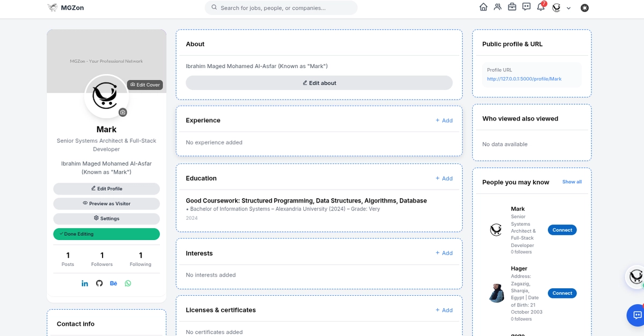This screenshot has width=644, height=336.
Task: Open the GitHub social link icon
Action: point(99,283)
